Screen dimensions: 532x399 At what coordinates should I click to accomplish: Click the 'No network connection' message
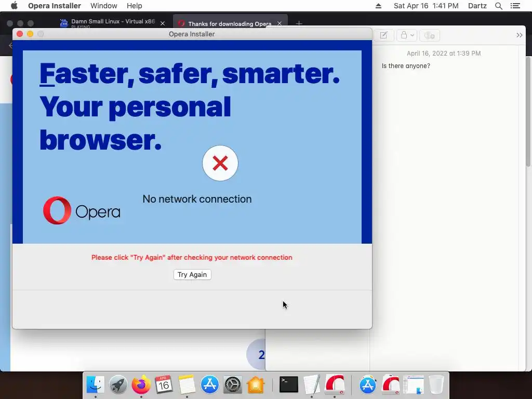click(197, 199)
